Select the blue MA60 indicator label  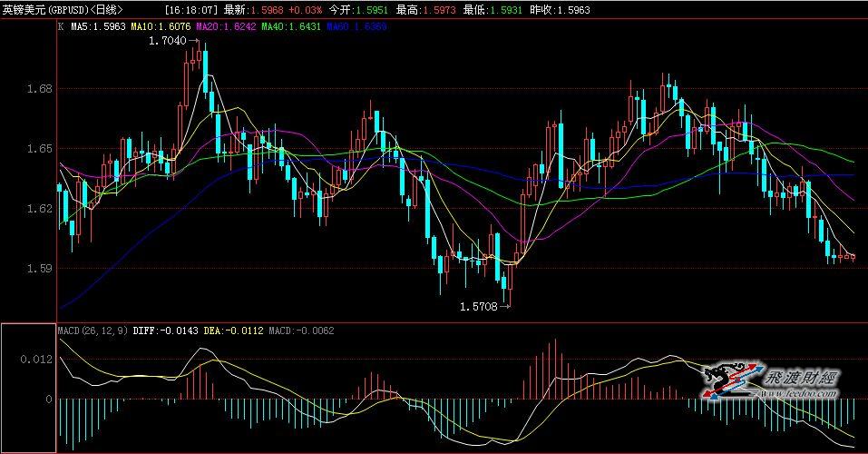(356, 26)
